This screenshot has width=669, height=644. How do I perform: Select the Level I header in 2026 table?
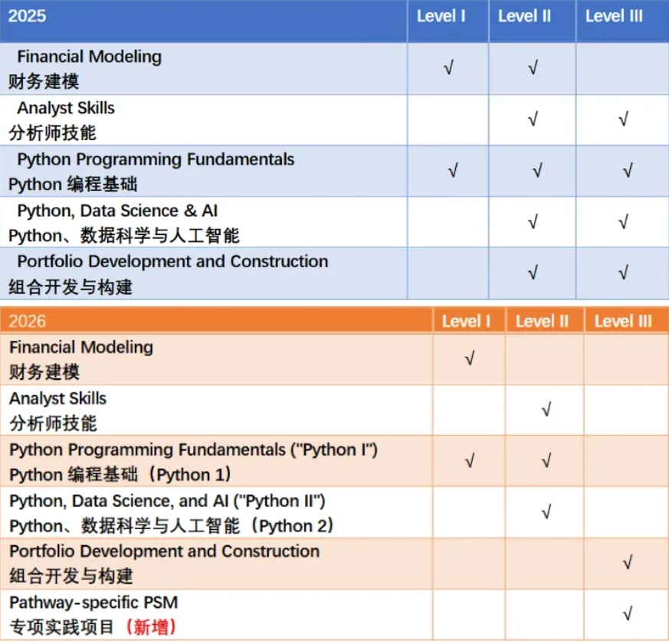466,321
